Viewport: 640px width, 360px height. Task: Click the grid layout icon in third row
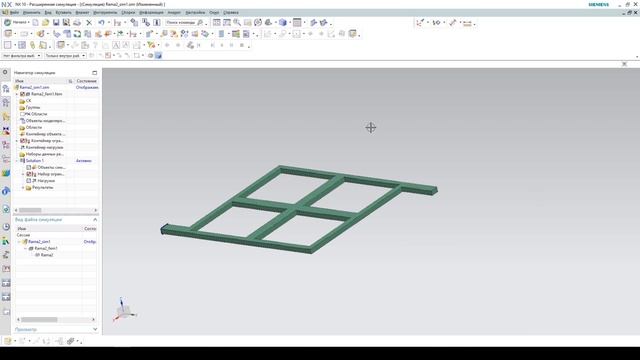22,45
